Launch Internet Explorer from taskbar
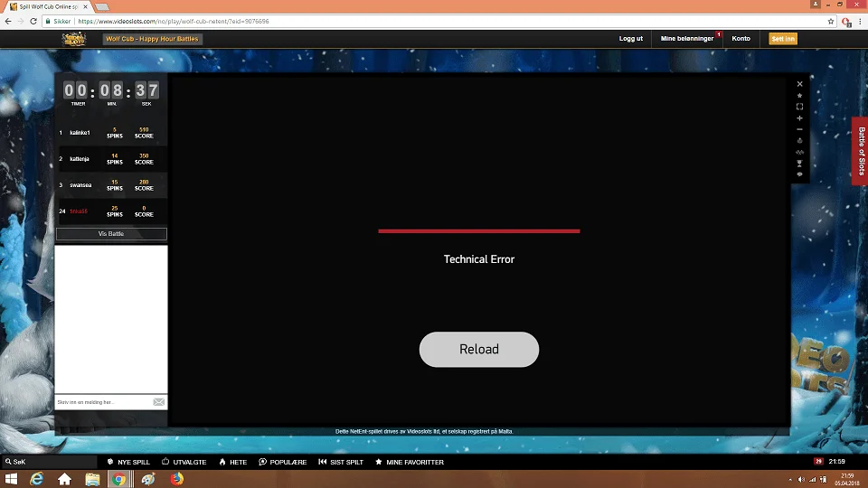 click(36, 479)
